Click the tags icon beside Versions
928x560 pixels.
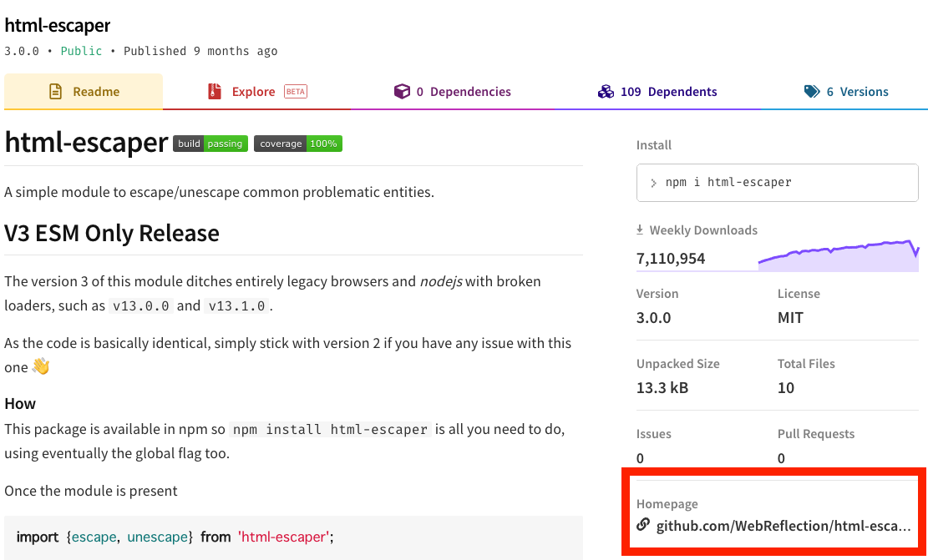click(811, 91)
